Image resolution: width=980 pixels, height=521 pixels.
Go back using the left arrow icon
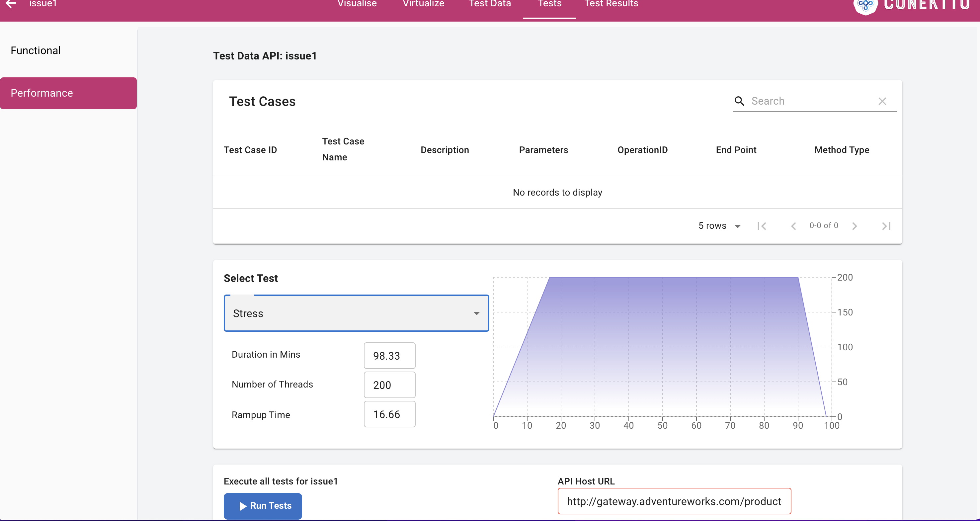pyautogui.click(x=11, y=4)
